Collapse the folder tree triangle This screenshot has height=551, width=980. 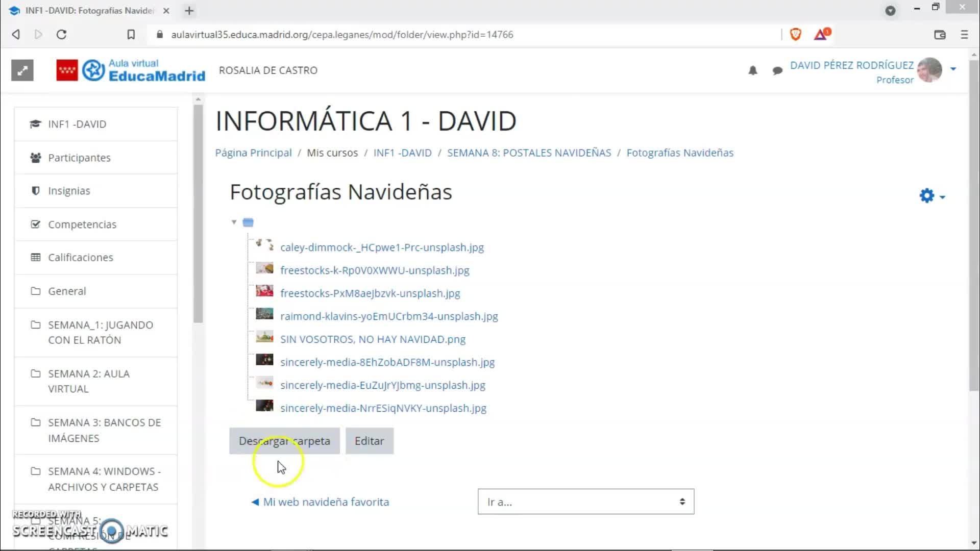(x=234, y=222)
